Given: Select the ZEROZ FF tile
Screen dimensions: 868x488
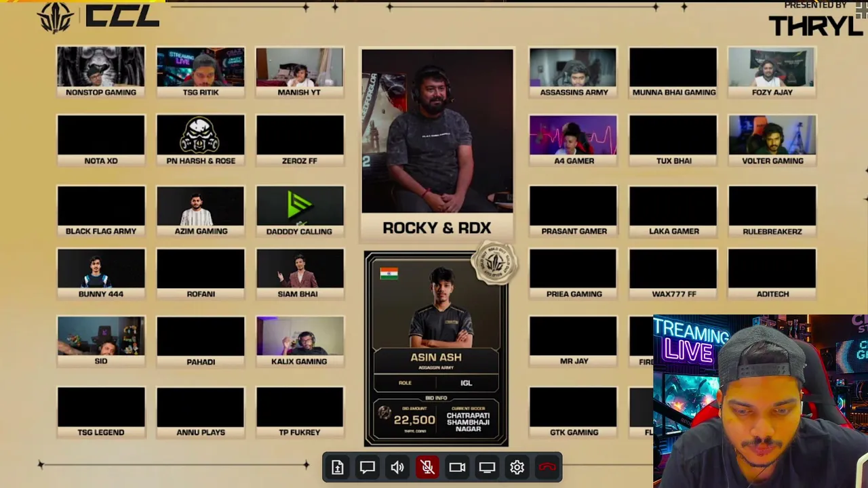Looking at the screenshot, I should click(300, 140).
